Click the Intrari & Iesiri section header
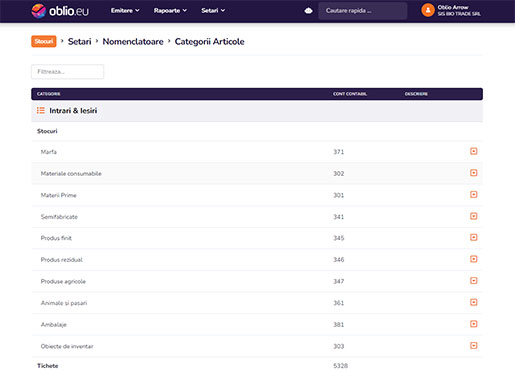Screen dimensions: 515x371 [x=257, y=111]
